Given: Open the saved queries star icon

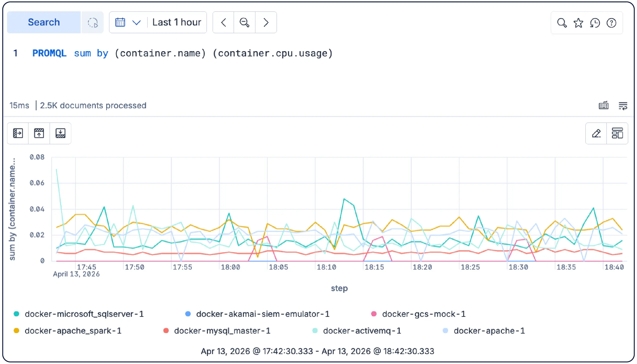Looking at the screenshot, I should point(578,23).
